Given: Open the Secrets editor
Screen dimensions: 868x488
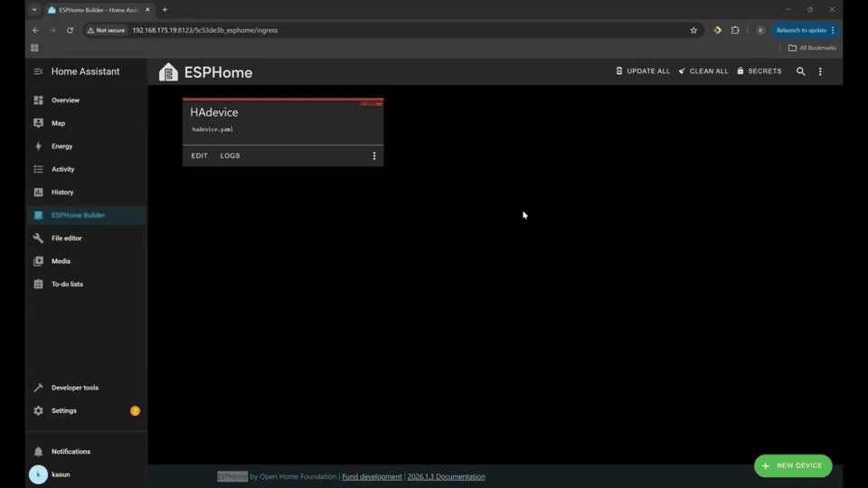Looking at the screenshot, I should coord(759,71).
